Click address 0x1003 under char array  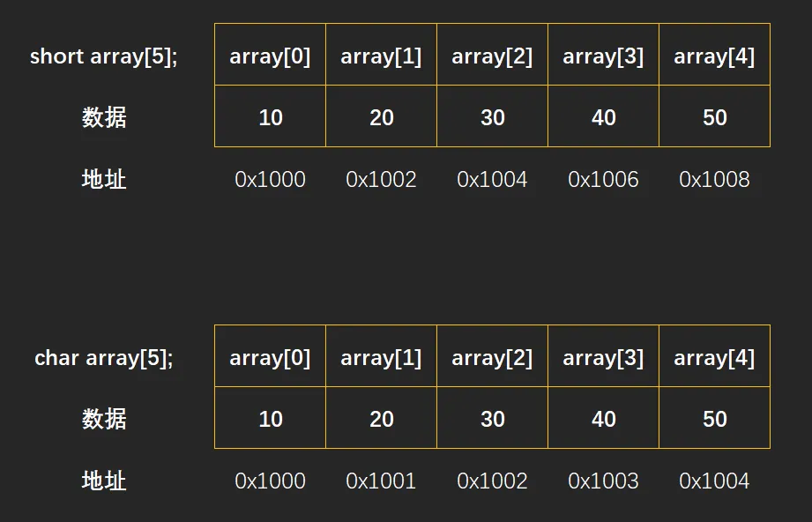603,481
